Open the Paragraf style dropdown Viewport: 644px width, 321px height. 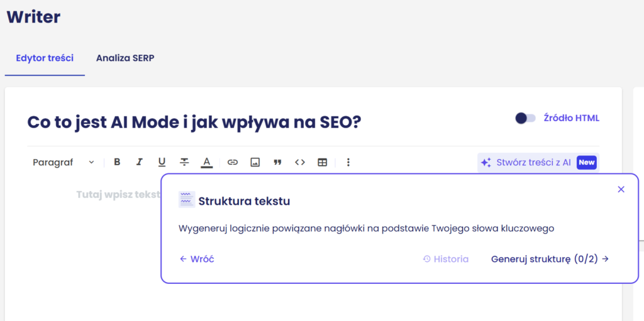(x=63, y=162)
